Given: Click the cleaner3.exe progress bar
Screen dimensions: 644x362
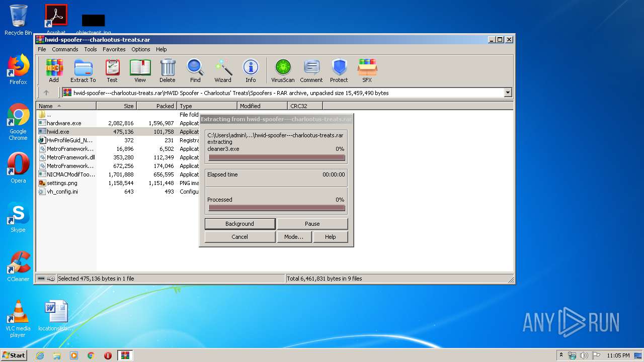Looking at the screenshot, I should click(x=276, y=158).
